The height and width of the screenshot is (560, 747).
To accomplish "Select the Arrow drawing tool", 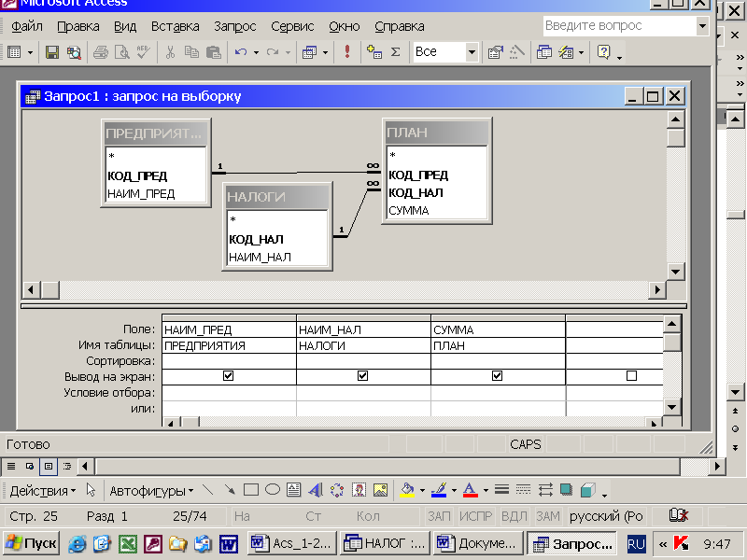I will (x=230, y=490).
